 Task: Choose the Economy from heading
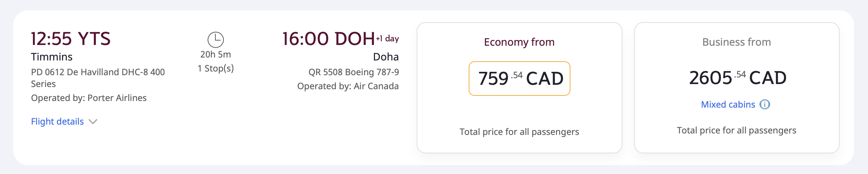[519, 42]
